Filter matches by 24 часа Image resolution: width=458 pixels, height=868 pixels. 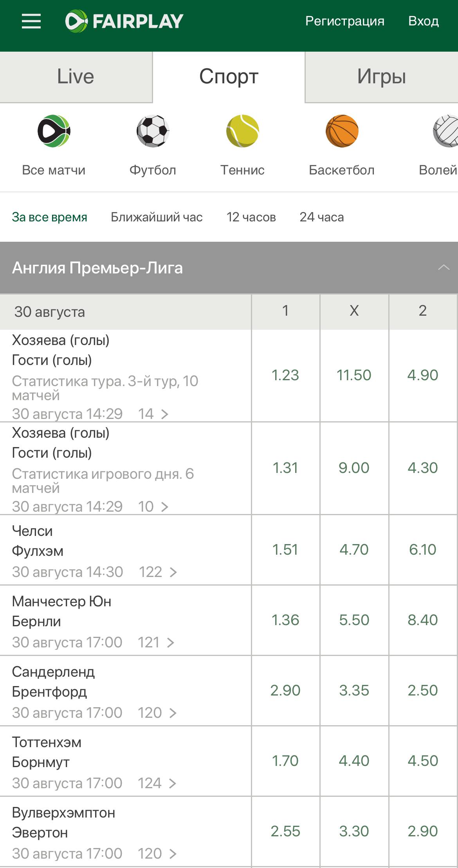[x=322, y=217]
